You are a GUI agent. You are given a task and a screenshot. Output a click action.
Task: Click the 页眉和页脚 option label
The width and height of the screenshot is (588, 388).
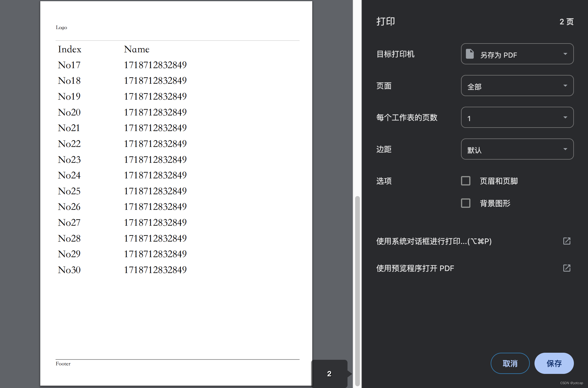499,181
